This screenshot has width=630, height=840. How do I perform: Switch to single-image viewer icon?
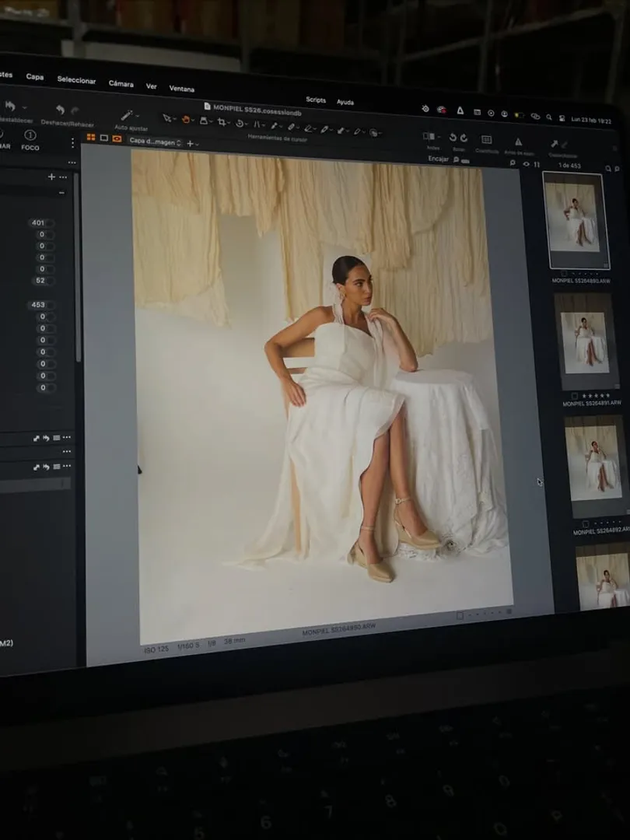pyautogui.click(x=104, y=138)
